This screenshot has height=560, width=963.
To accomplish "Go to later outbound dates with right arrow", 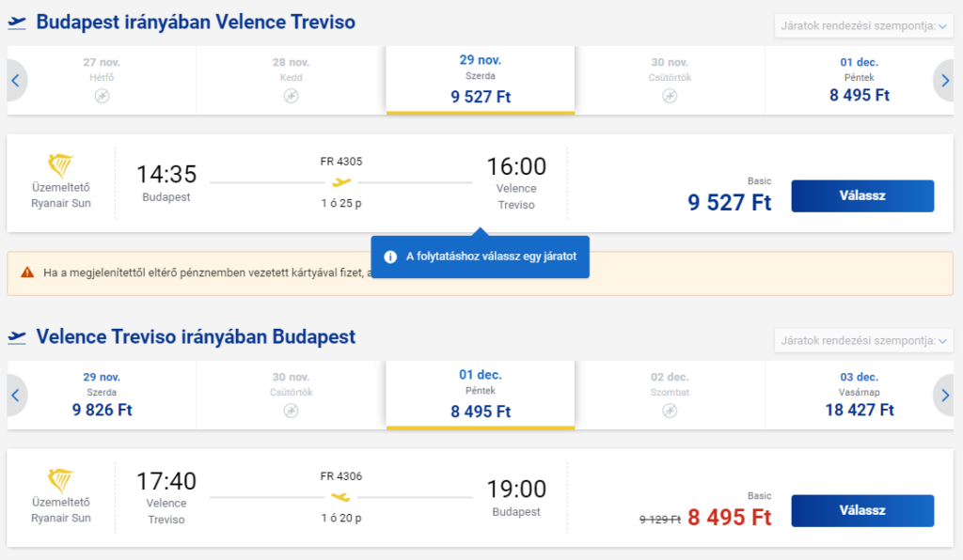I will pyautogui.click(x=944, y=81).
